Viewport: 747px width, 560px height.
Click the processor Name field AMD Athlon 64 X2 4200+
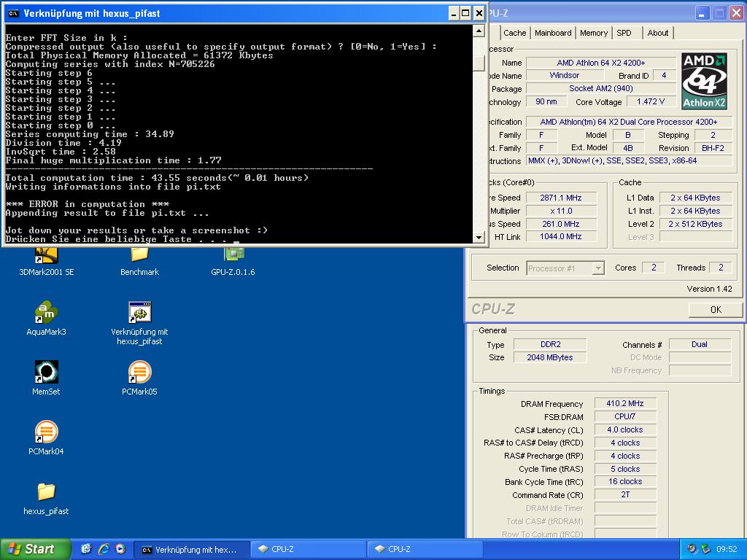coord(601,63)
